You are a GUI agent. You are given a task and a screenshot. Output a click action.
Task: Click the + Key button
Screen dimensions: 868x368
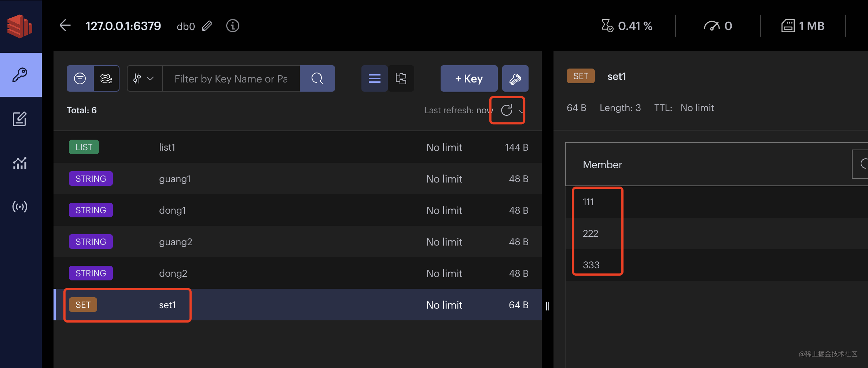point(469,78)
